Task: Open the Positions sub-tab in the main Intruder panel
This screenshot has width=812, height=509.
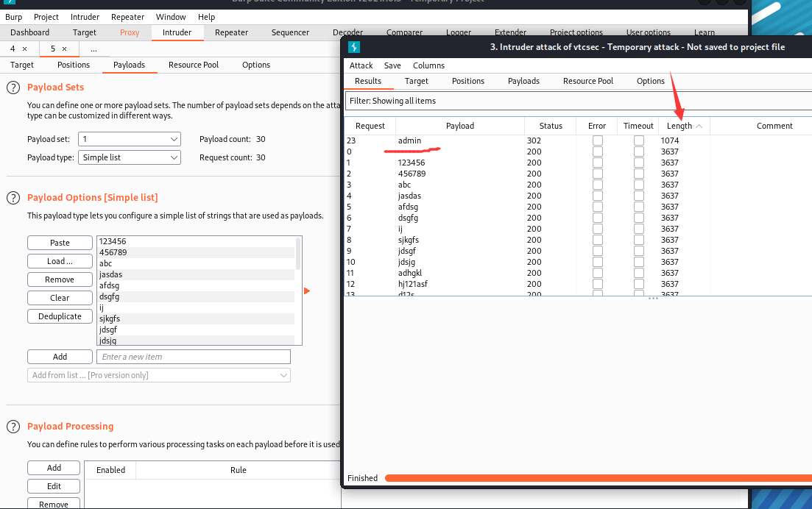Action: (x=74, y=65)
